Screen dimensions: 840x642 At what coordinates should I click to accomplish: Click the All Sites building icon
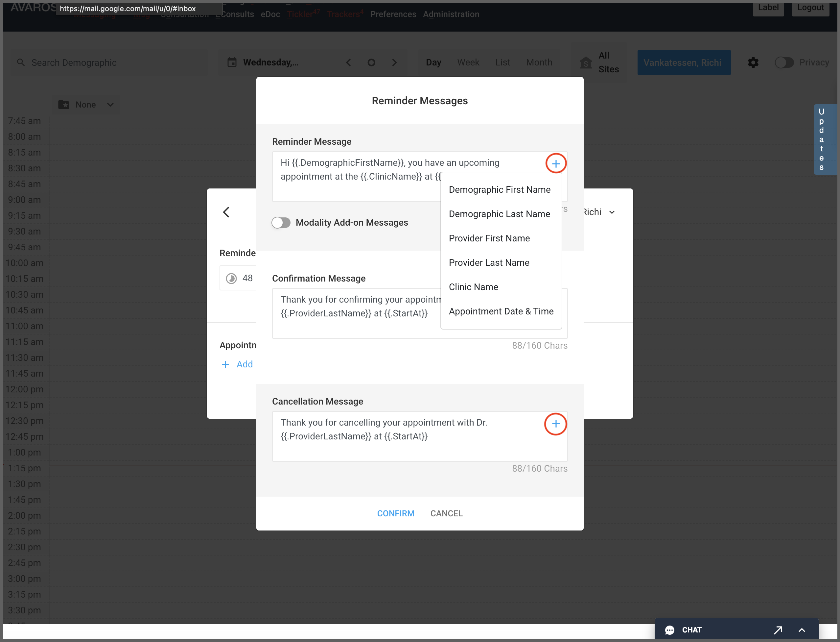coord(585,62)
